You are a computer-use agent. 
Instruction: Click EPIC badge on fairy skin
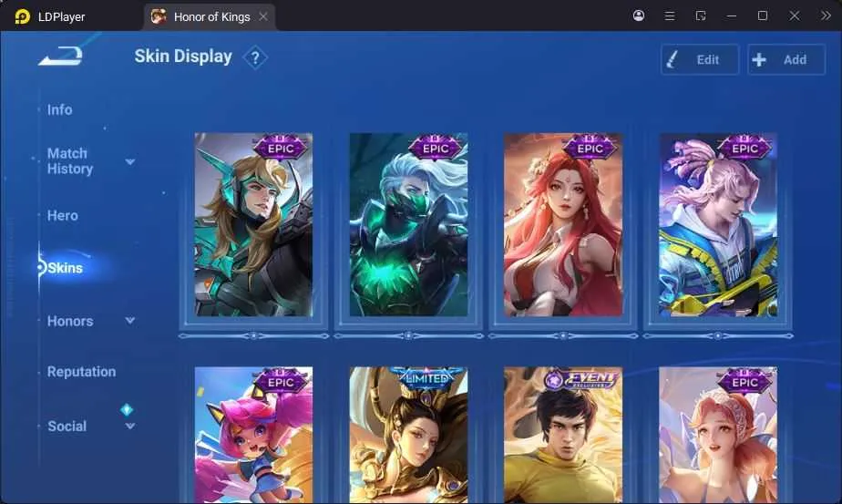click(x=744, y=382)
